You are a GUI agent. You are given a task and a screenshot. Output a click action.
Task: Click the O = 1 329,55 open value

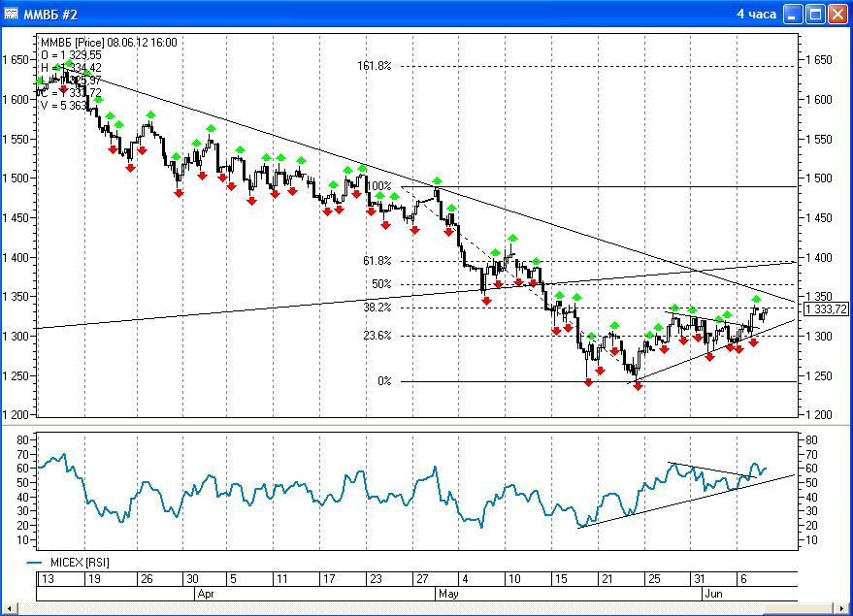(x=71, y=55)
